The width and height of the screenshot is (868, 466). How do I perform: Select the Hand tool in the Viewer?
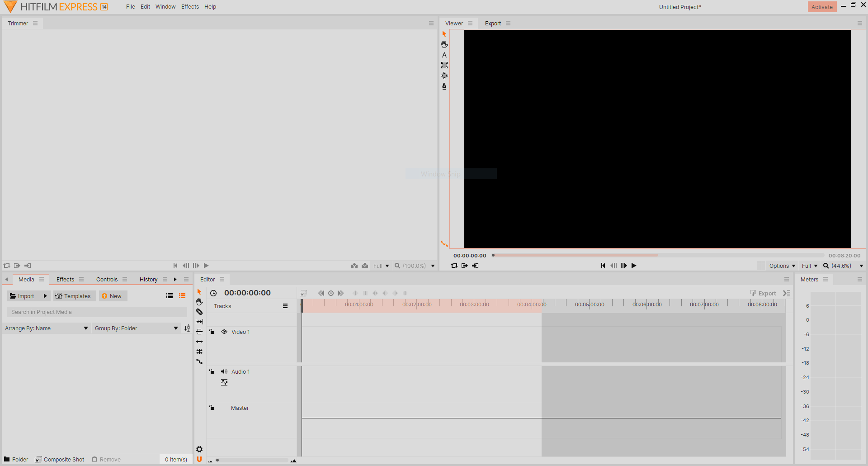tap(444, 44)
